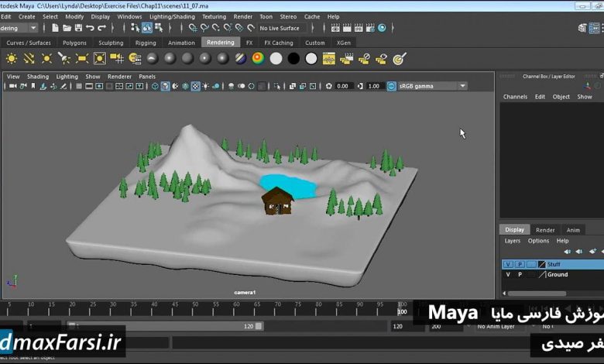Click the rainbow ramp shader shelf icon
Viewport: 604px width, 364px height.
click(x=258, y=58)
